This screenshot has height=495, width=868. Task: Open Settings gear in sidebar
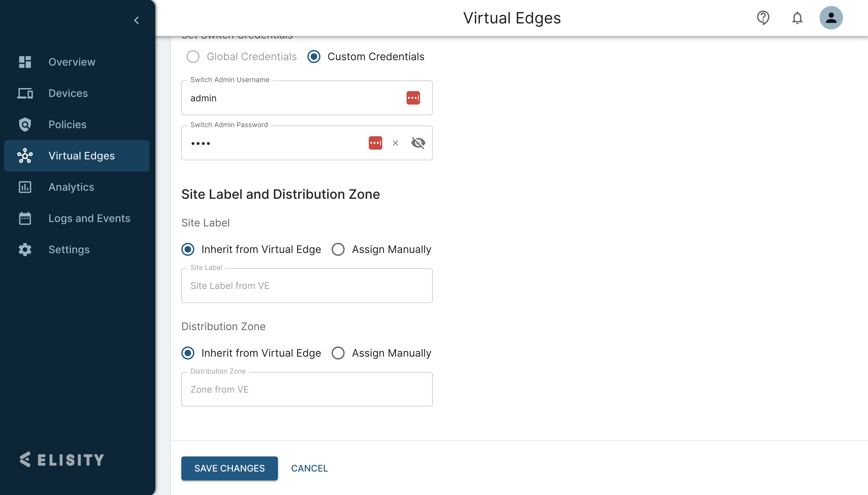[69, 250]
